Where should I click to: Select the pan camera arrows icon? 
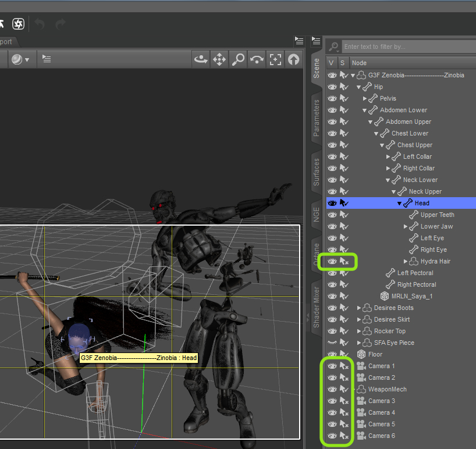[219, 59]
